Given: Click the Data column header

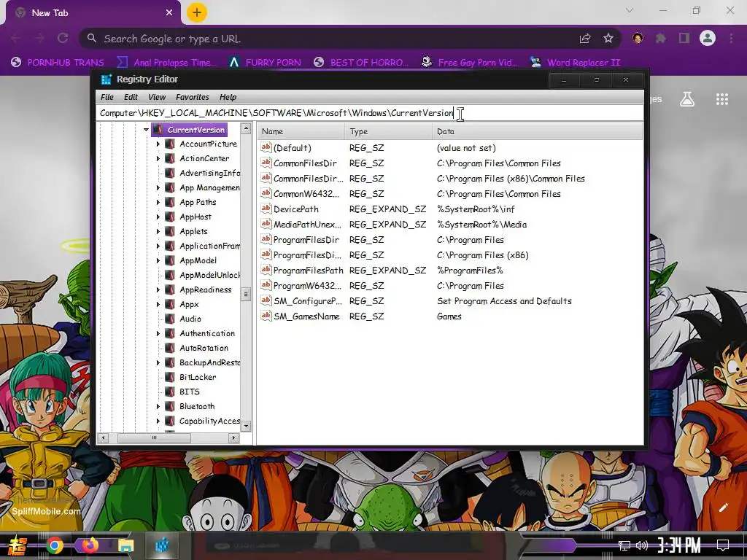Looking at the screenshot, I should point(538,131).
